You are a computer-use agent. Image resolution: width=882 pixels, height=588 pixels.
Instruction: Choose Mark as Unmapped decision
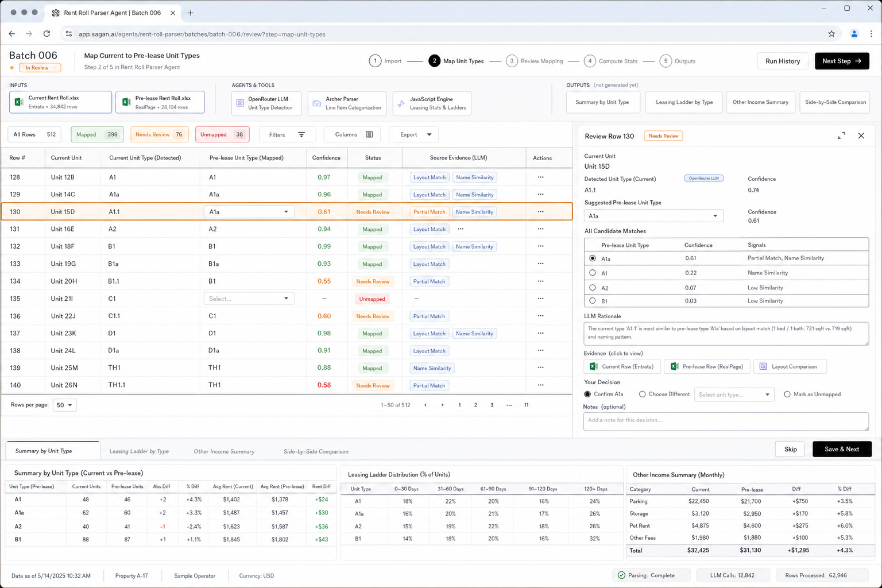point(787,394)
